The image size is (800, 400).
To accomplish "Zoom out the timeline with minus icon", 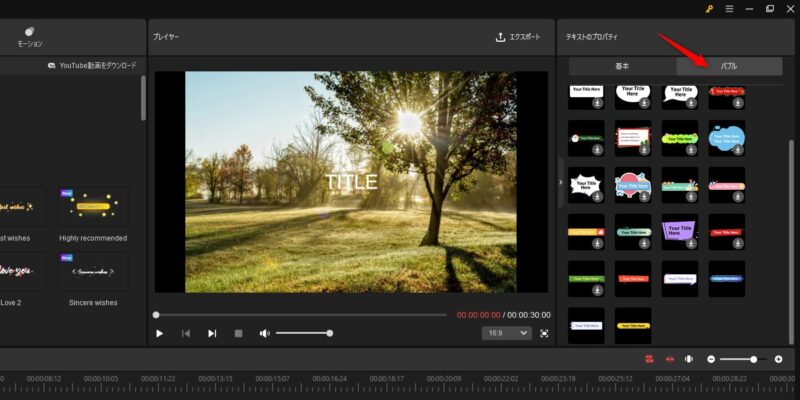I will (711, 359).
